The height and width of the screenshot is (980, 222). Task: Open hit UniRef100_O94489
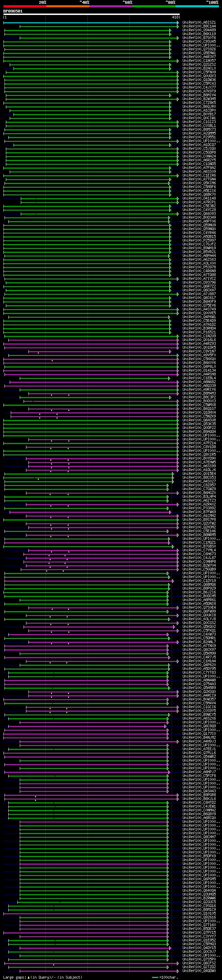tap(199, 30)
